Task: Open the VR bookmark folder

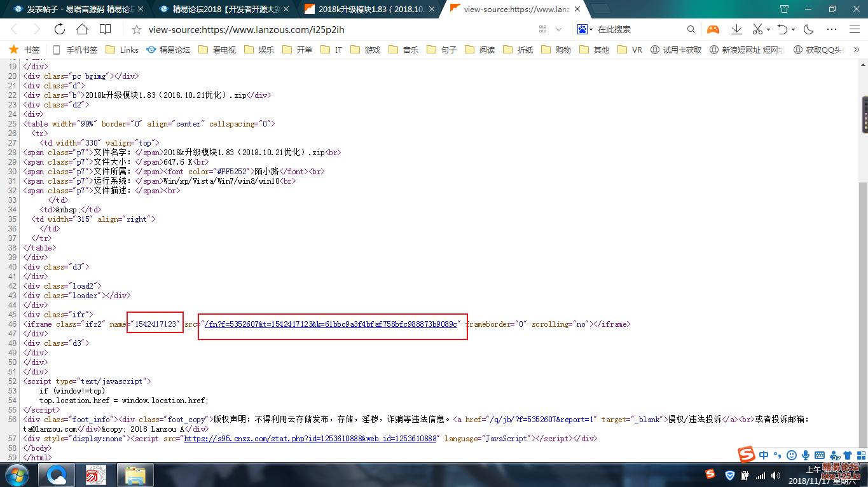Action: point(630,50)
